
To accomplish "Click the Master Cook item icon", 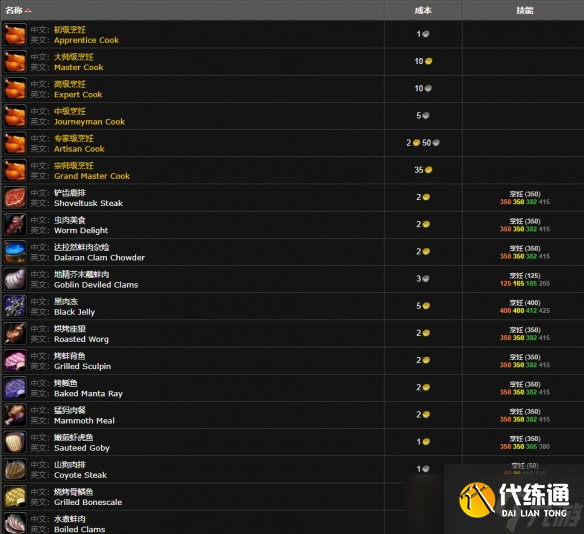I will click(15, 62).
